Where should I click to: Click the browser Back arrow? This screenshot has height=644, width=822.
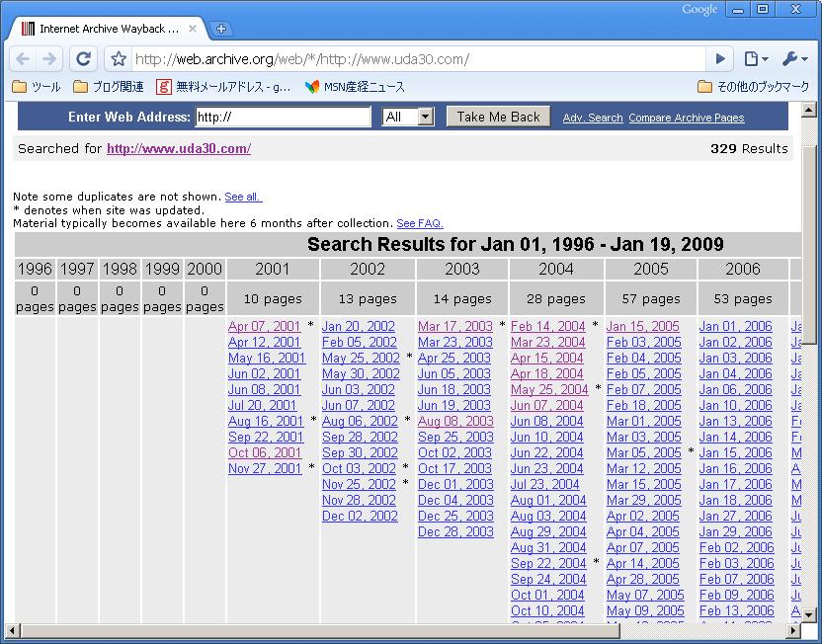[23, 58]
